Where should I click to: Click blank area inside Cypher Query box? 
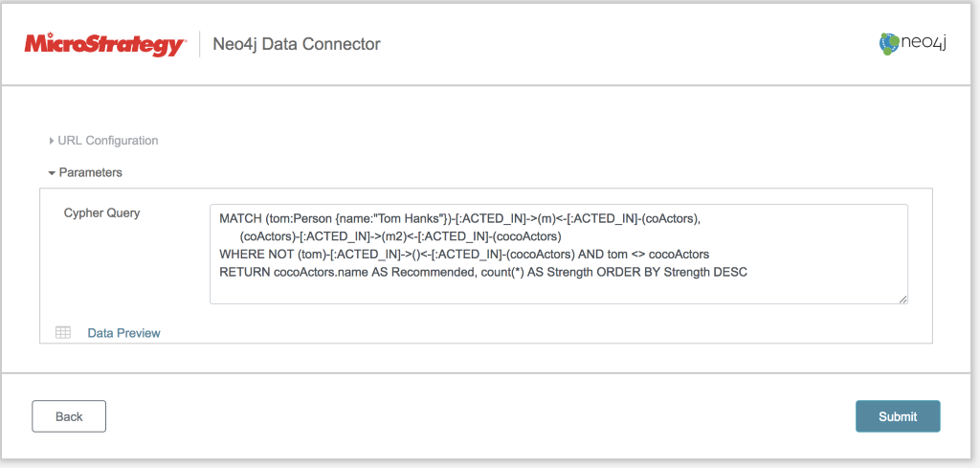555,290
